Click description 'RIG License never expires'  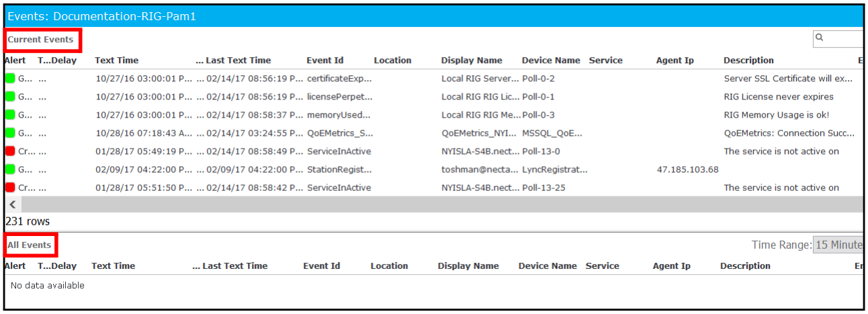(x=779, y=97)
